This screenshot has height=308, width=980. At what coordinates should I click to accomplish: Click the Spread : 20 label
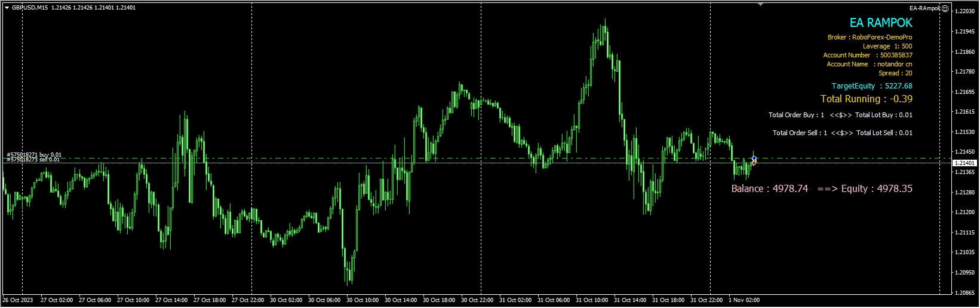895,73
